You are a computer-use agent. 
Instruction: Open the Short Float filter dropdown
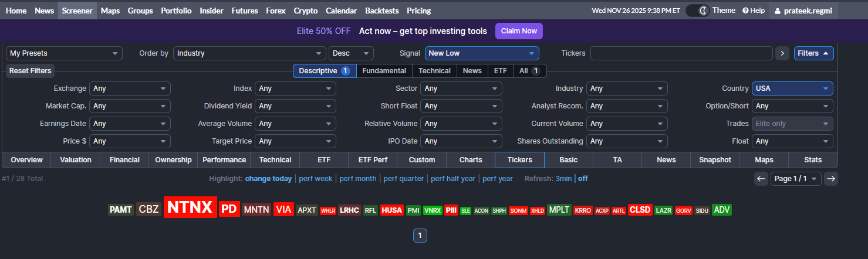point(461,106)
